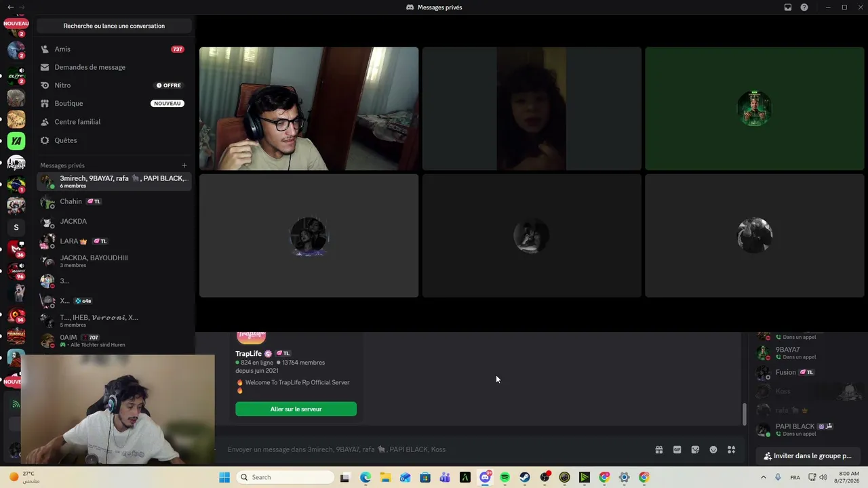Open the direct message with JACKDA
Viewport: 868px width, 488px height.
coord(113,221)
